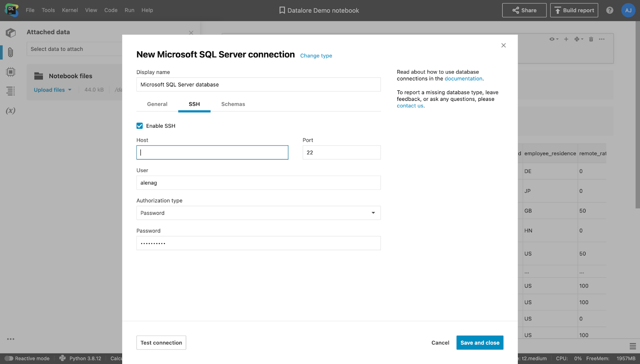
Task: Open the cell more options ellipsis
Action: point(602,39)
